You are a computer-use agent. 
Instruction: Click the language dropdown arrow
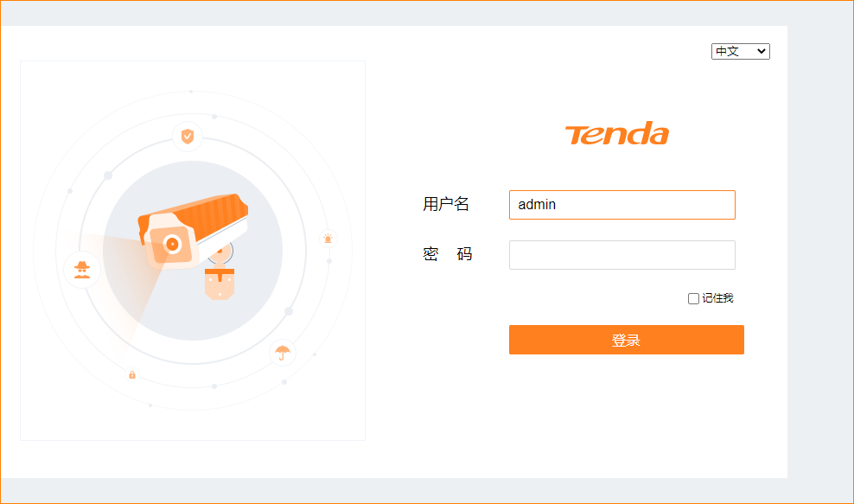tap(762, 51)
